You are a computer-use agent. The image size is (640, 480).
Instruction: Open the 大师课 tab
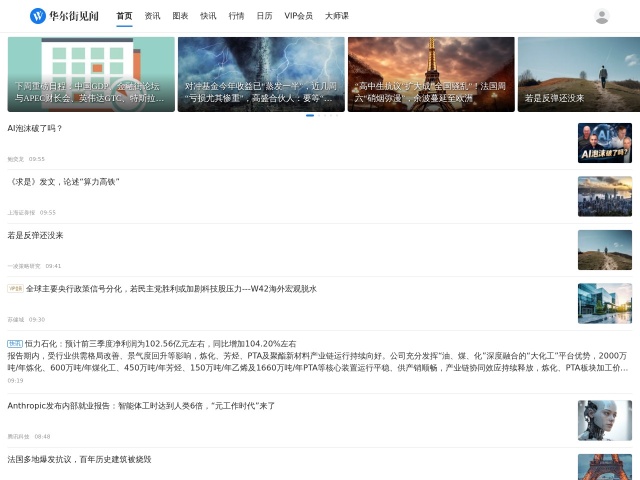click(337, 16)
